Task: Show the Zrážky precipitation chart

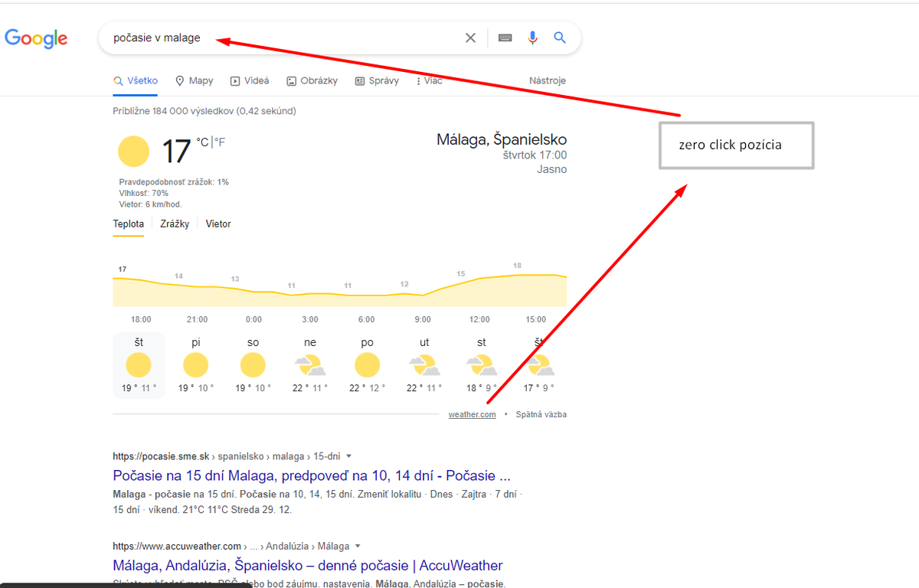Action: 175,224
